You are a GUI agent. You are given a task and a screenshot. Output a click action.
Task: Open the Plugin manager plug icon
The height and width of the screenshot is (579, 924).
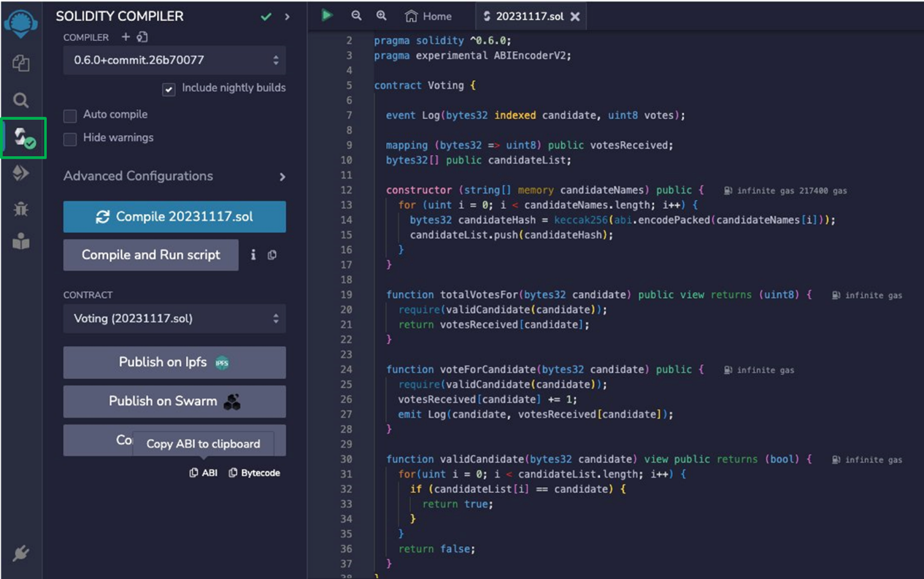(21, 554)
